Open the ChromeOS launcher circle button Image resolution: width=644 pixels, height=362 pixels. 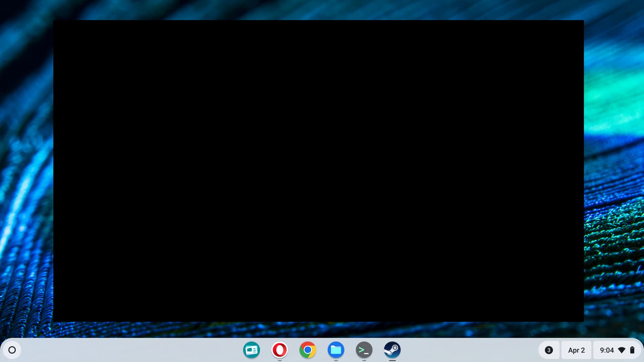[12, 350]
